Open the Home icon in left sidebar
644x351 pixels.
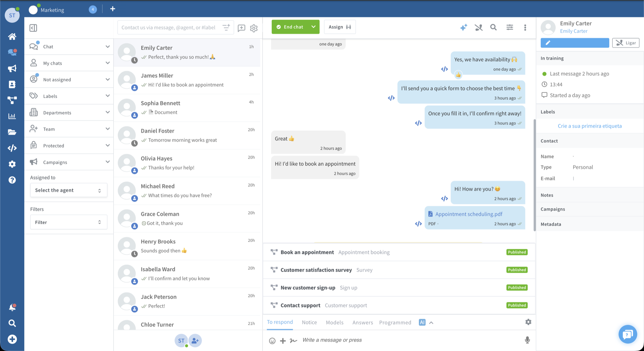coord(12,36)
